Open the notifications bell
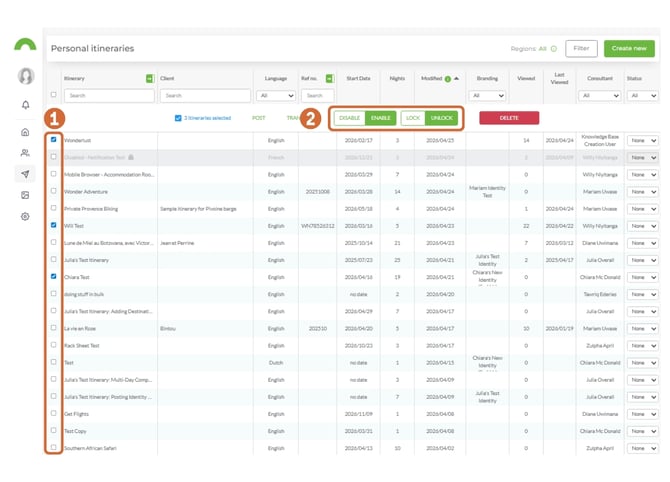670x482 pixels. coord(26,105)
